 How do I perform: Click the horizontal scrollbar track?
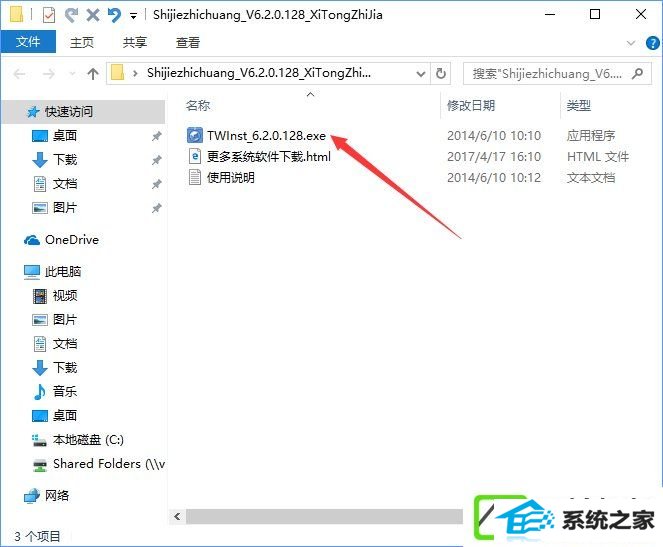tap(324, 516)
